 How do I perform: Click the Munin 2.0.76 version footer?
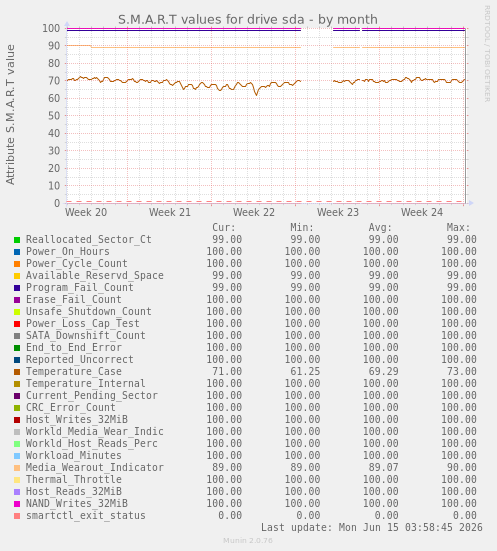pyautogui.click(x=248, y=540)
